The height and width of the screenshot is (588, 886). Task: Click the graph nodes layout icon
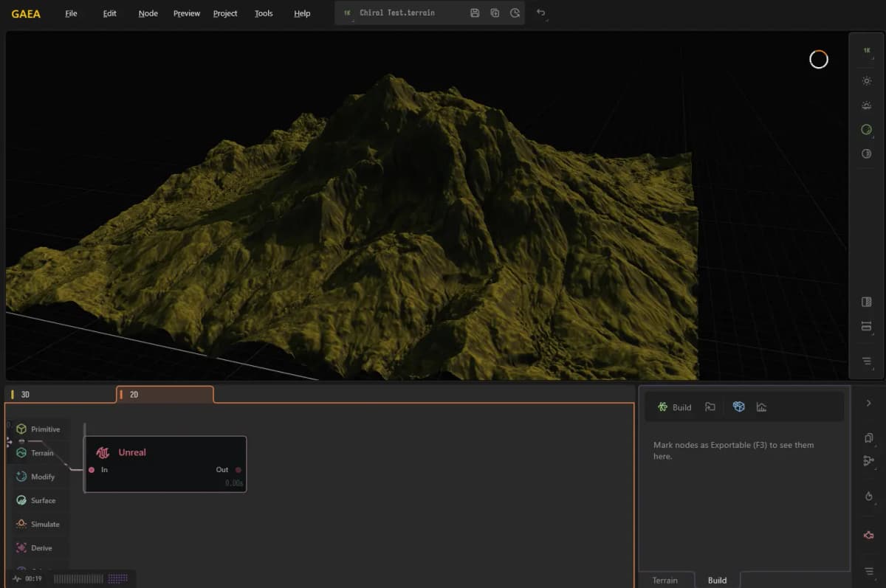[868, 461]
